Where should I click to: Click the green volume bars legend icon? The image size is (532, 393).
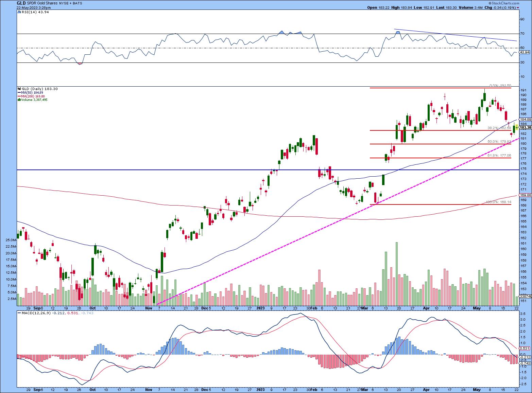(19, 100)
